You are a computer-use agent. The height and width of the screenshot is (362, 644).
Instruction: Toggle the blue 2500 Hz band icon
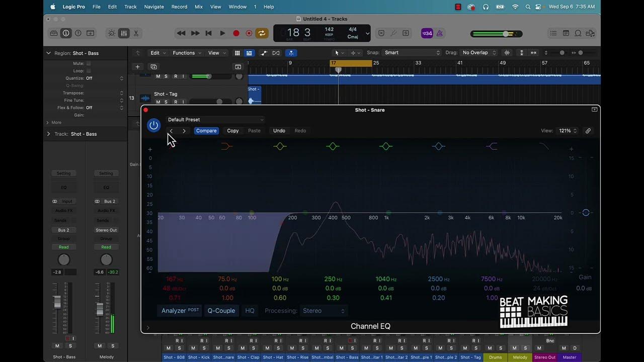(439, 146)
